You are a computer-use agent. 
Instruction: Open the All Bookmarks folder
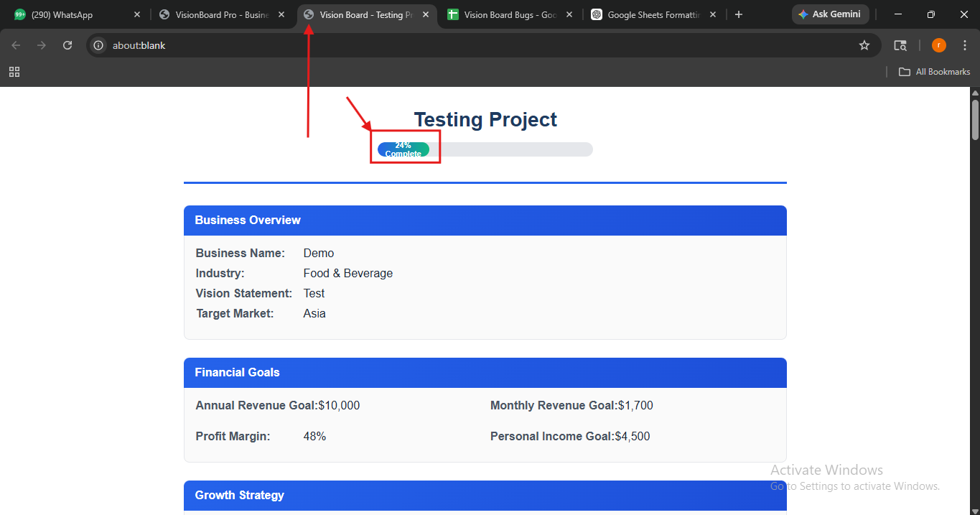pyautogui.click(x=935, y=72)
